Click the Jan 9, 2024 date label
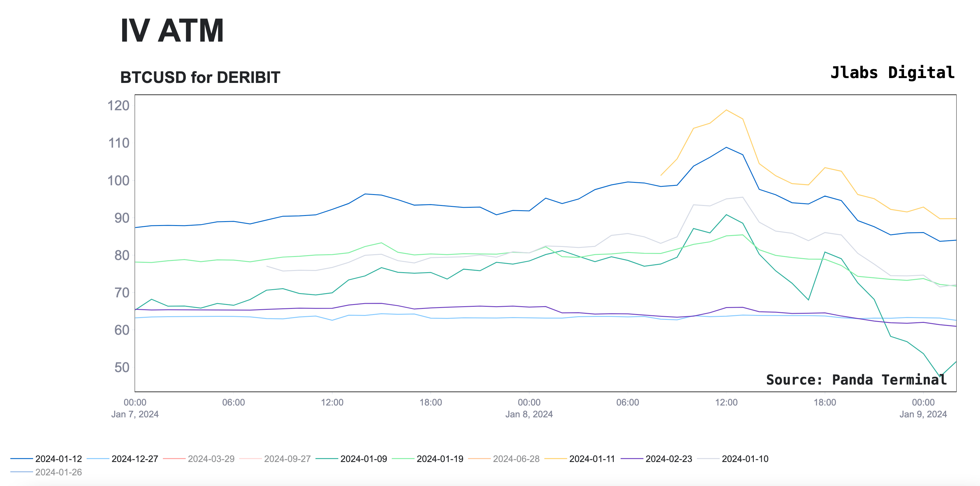Viewport: 980px width, 486px height. (923, 414)
